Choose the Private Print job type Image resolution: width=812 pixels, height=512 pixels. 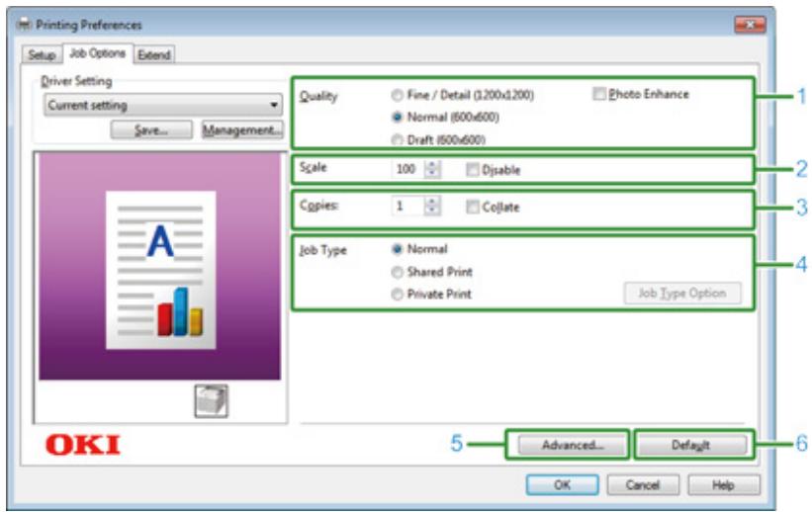pyautogui.click(x=397, y=295)
